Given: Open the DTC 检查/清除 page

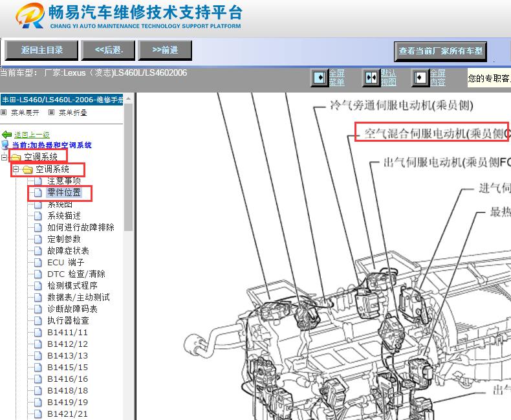Looking at the screenshot, I should (76, 274).
